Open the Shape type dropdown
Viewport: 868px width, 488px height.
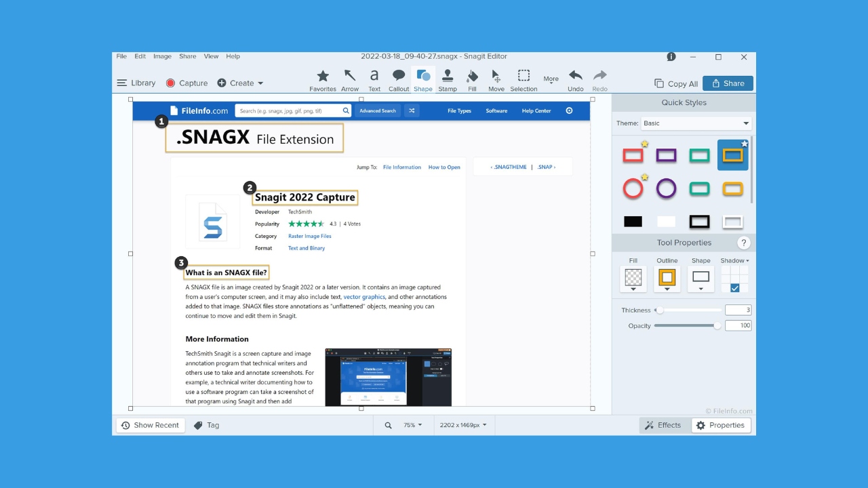tap(701, 279)
